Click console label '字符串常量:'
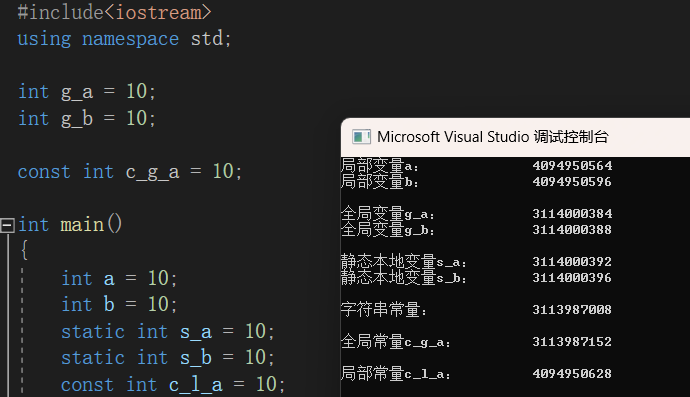This screenshot has height=397, width=690. (384, 310)
